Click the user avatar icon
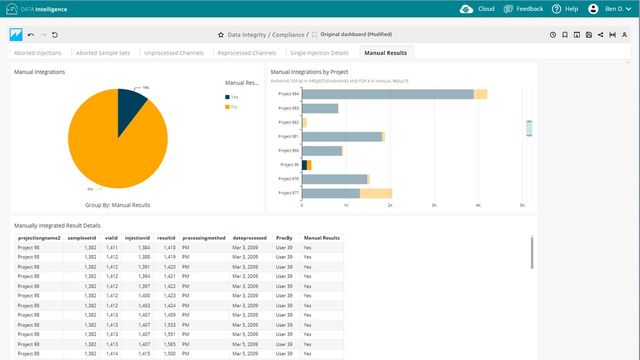 (593, 9)
